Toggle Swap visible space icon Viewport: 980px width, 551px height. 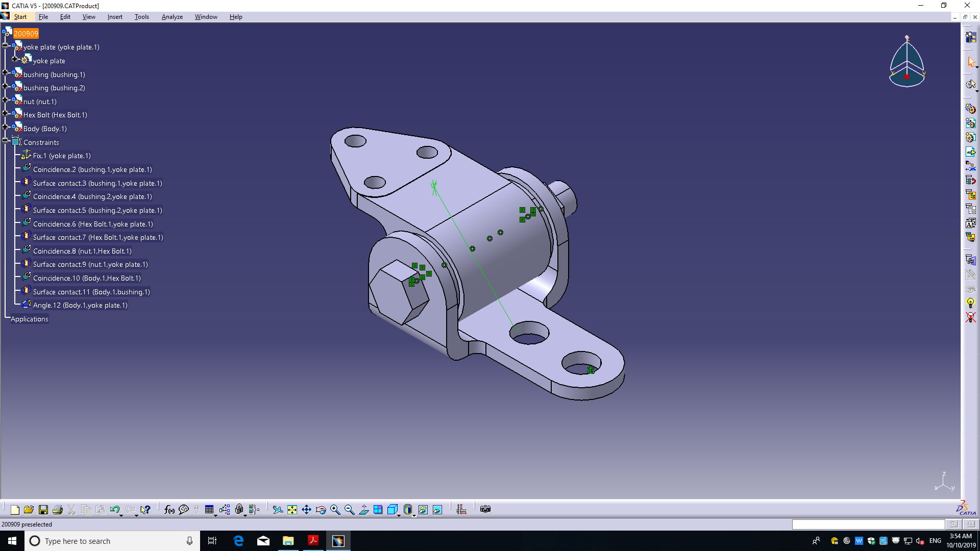click(x=437, y=510)
